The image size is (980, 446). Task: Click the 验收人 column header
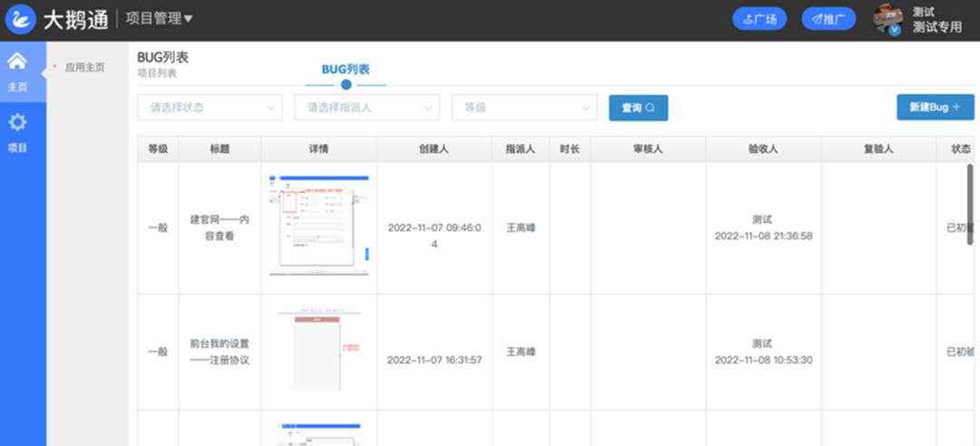(x=763, y=150)
